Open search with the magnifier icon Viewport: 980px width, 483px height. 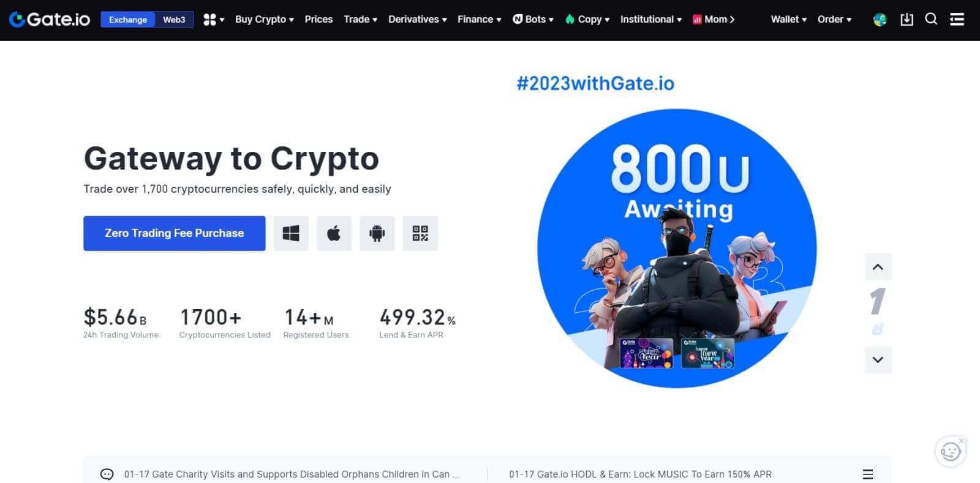931,19
